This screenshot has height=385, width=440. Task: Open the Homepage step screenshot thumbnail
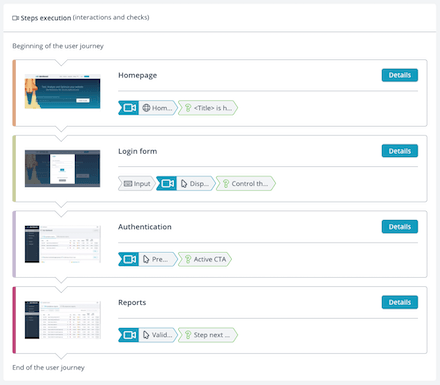point(63,91)
